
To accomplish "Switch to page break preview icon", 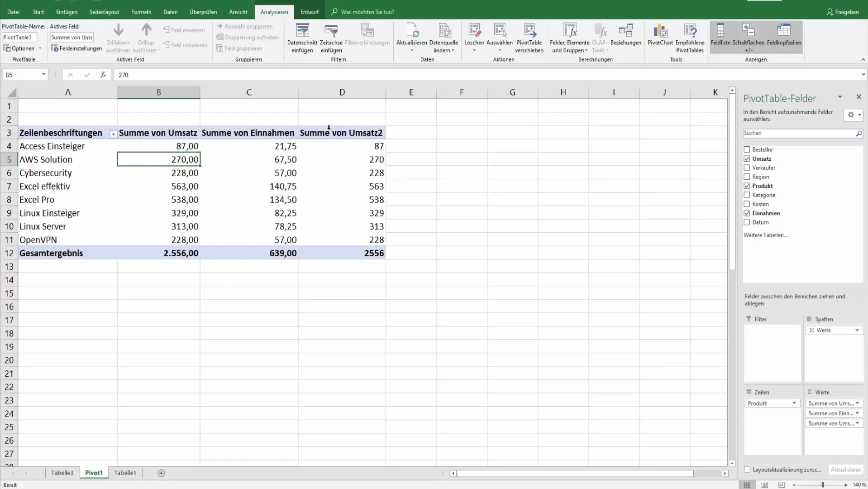I will point(782,485).
